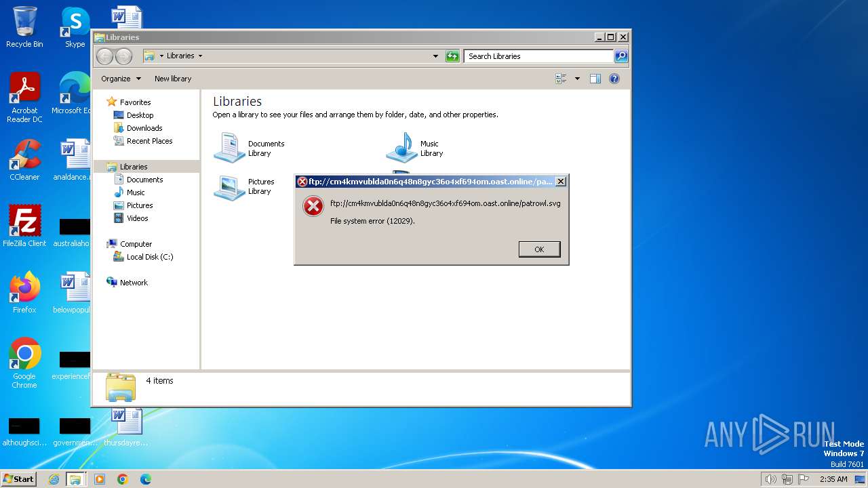Click New library button
This screenshot has width=868, height=488.
[173, 79]
